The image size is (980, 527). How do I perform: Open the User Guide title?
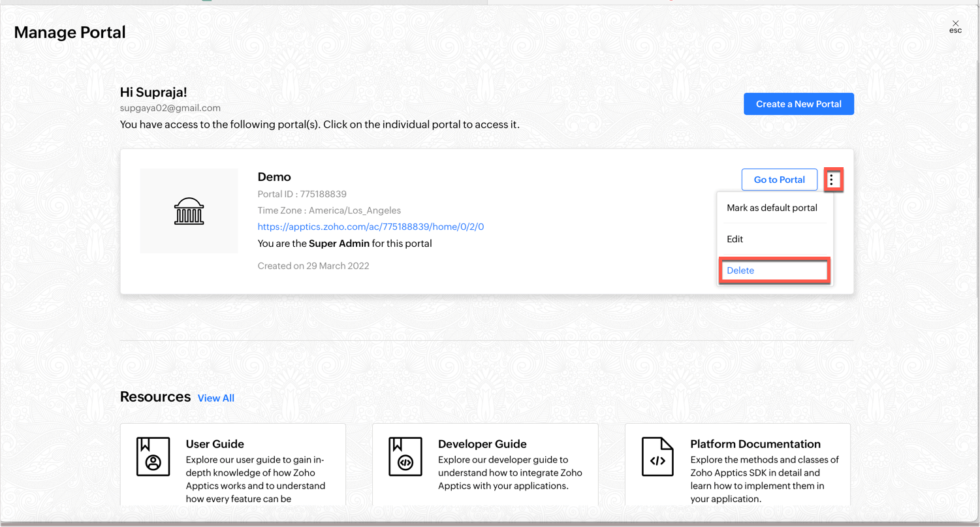(x=215, y=444)
